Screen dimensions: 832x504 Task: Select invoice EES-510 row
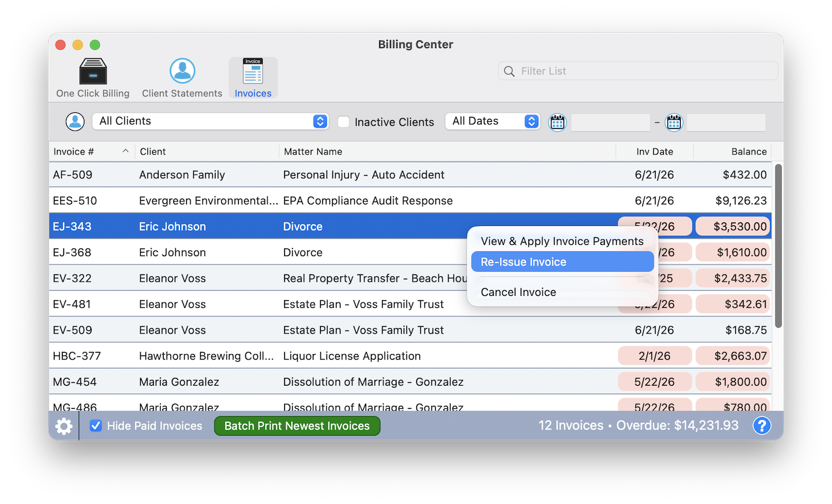(x=410, y=201)
